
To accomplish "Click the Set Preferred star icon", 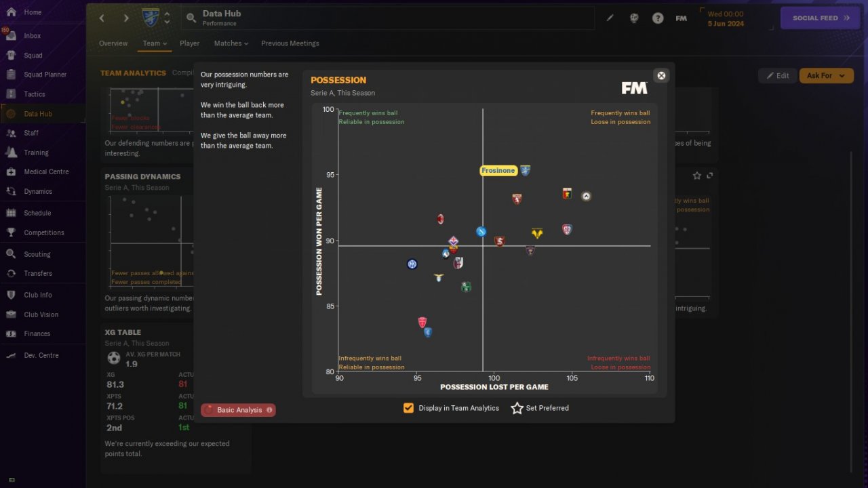I will click(517, 408).
